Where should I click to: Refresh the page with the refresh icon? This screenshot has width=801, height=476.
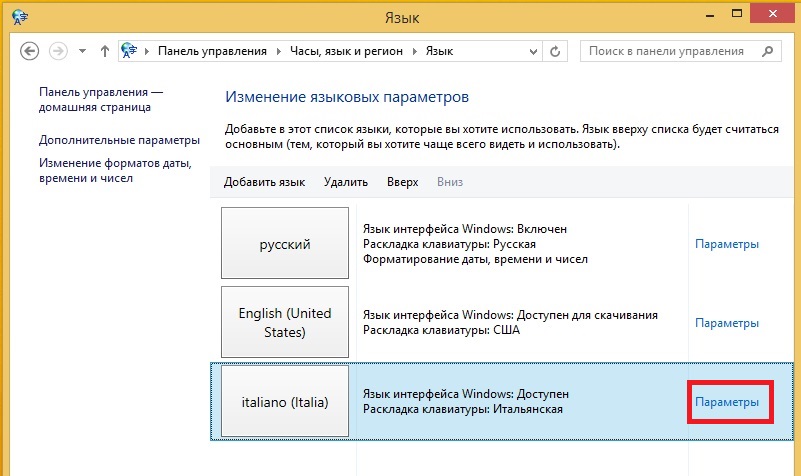[x=555, y=51]
